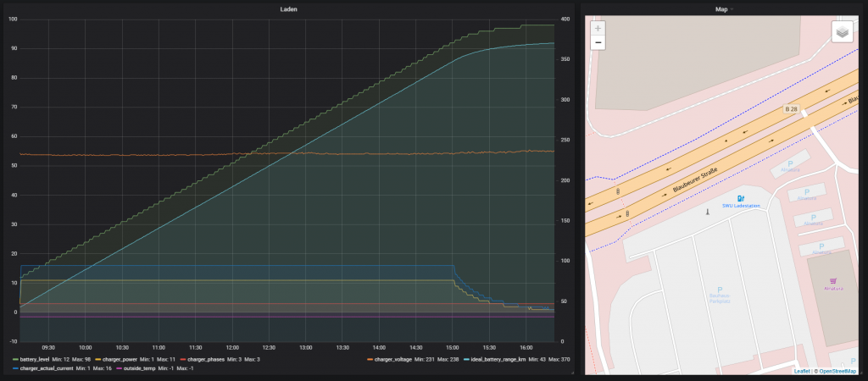
Task: Toggle charger_voltage series in legend
Action: pyautogui.click(x=395, y=360)
